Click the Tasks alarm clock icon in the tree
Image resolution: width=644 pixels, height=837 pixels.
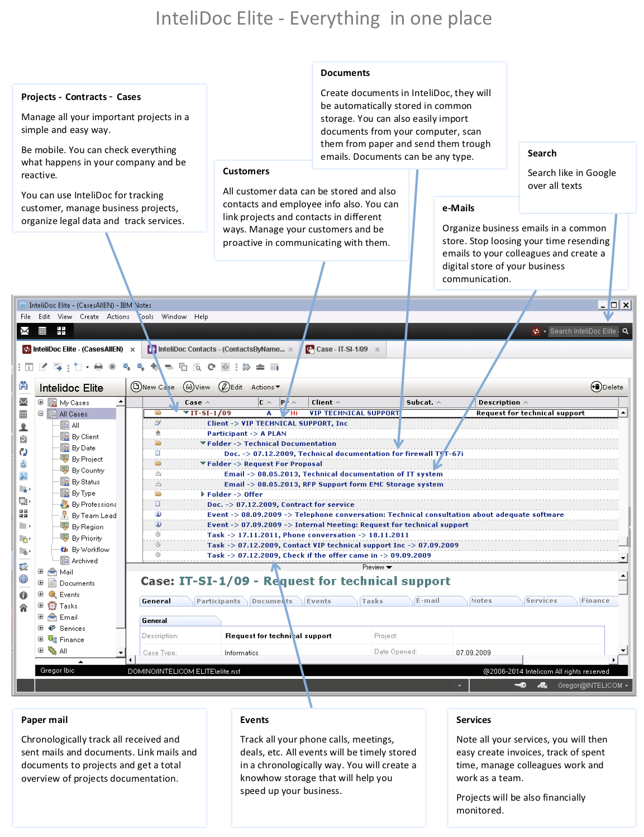pyautogui.click(x=53, y=606)
